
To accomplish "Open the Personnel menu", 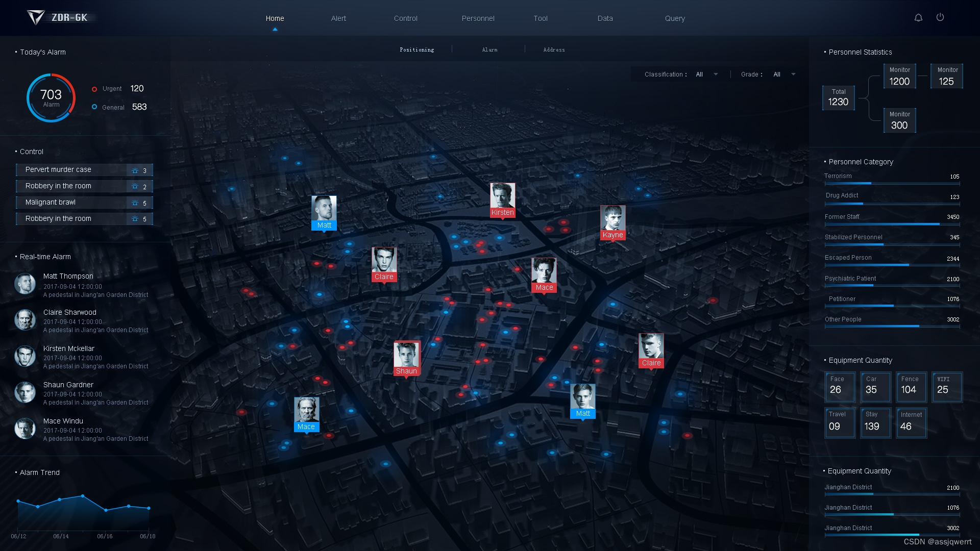I will (478, 18).
